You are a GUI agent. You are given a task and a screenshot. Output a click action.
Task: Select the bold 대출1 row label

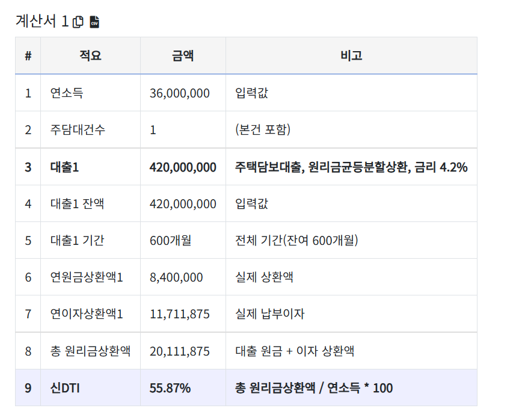(64, 167)
